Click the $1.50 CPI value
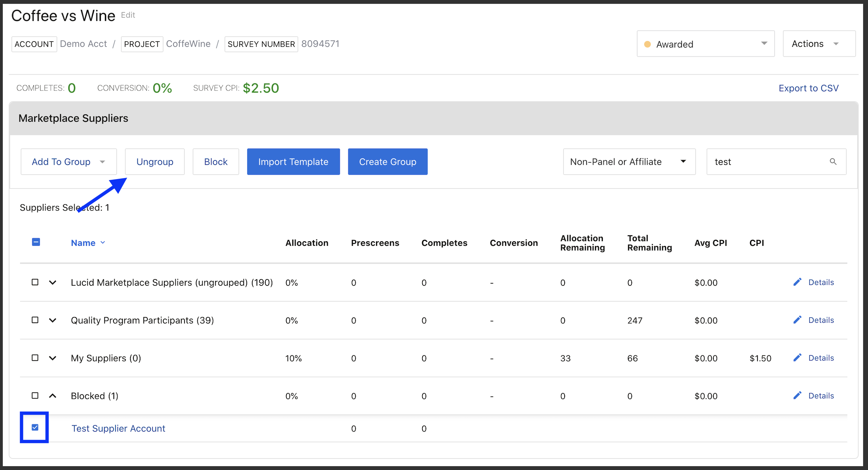This screenshot has width=868, height=470. 760,358
